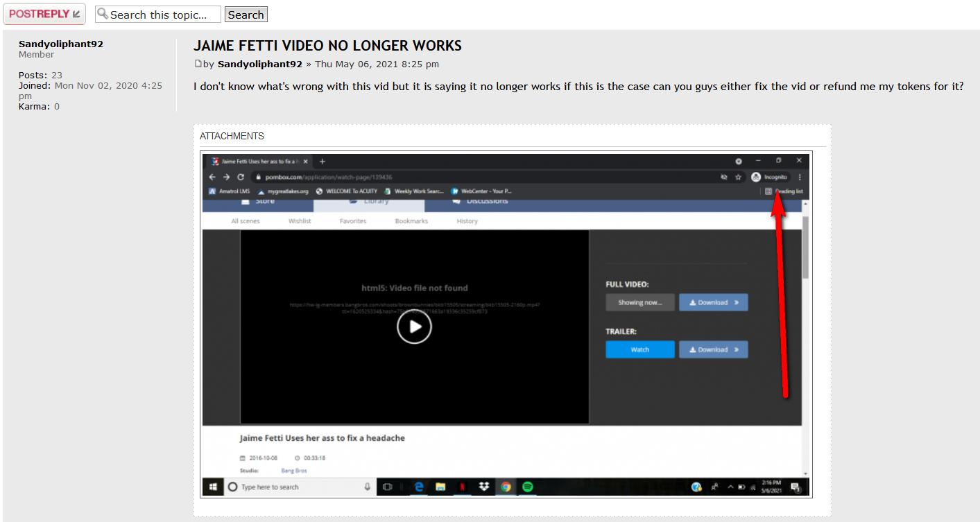
Task: Switch to the History tab
Action: (467, 221)
